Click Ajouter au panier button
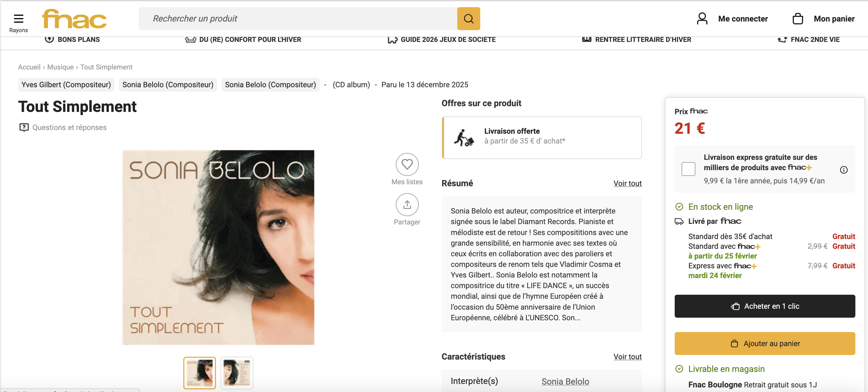The image size is (868, 392). 764,344
